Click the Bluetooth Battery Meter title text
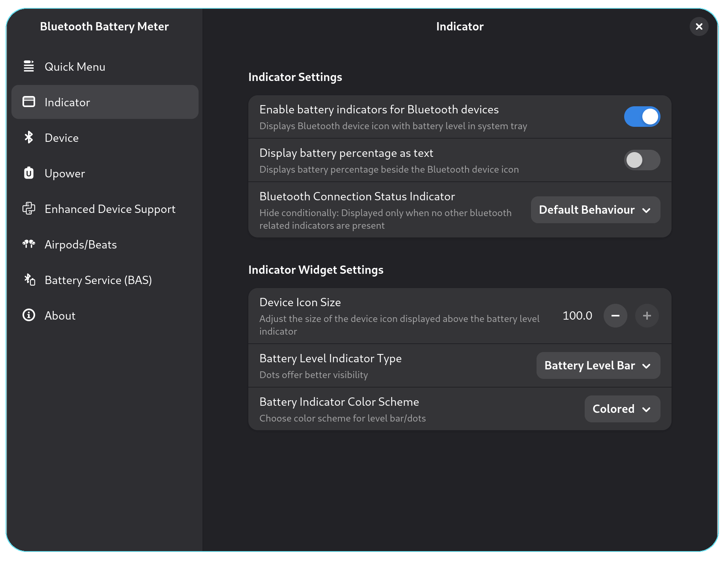 pyautogui.click(x=104, y=26)
